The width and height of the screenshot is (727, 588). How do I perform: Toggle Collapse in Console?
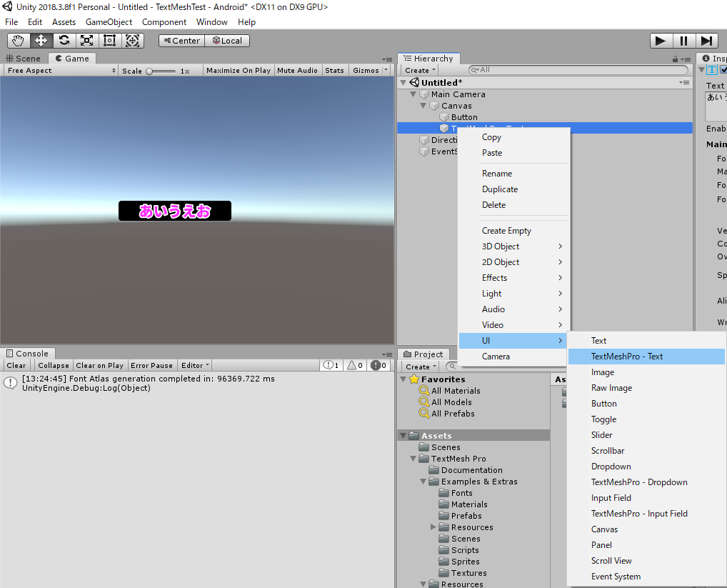(54, 365)
